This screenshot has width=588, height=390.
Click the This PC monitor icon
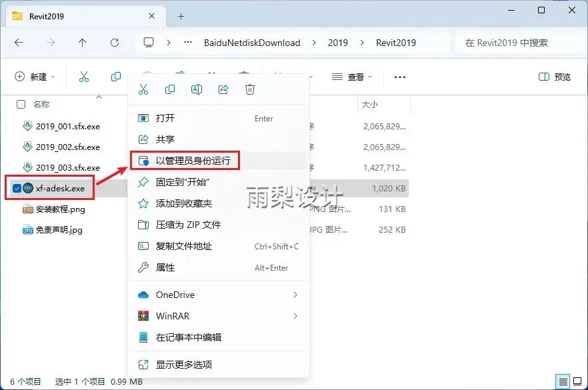[x=149, y=43]
